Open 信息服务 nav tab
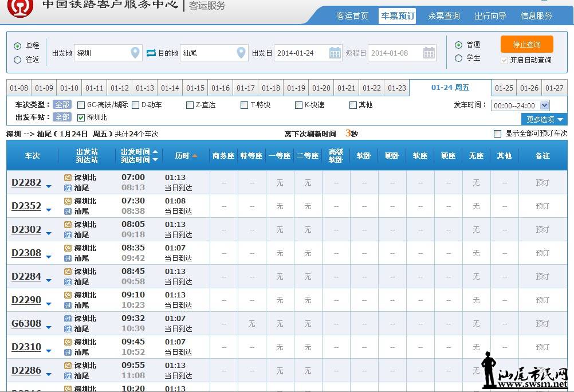 (x=536, y=15)
